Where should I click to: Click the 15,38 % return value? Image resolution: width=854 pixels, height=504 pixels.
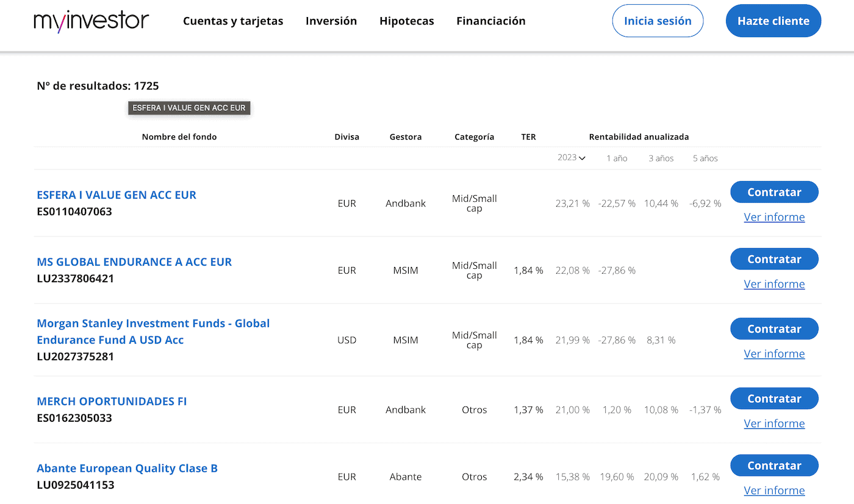click(573, 477)
